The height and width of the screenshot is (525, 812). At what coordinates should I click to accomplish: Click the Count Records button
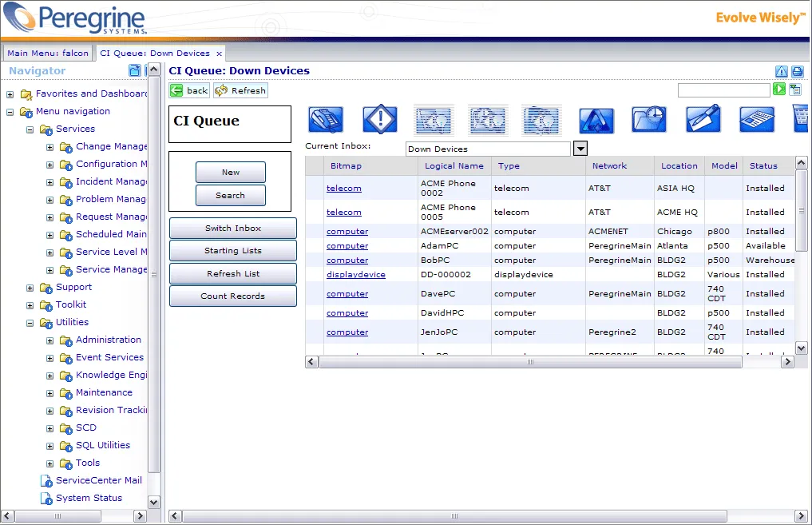[x=233, y=296]
